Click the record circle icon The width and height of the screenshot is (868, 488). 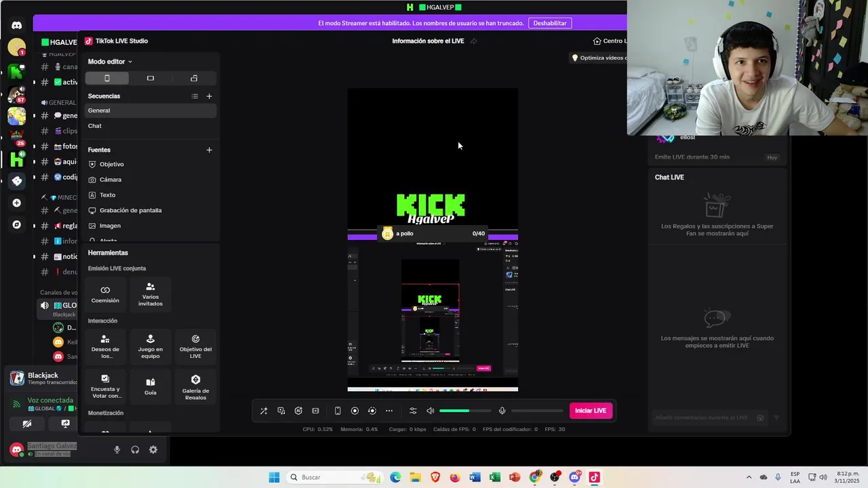click(x=355, y=411)
